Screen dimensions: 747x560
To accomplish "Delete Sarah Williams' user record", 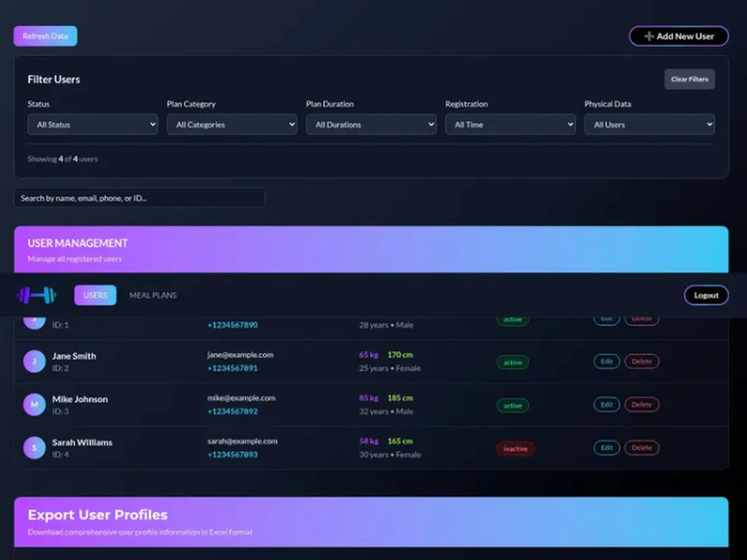I will pyautogui.click(x=642, y=448).
